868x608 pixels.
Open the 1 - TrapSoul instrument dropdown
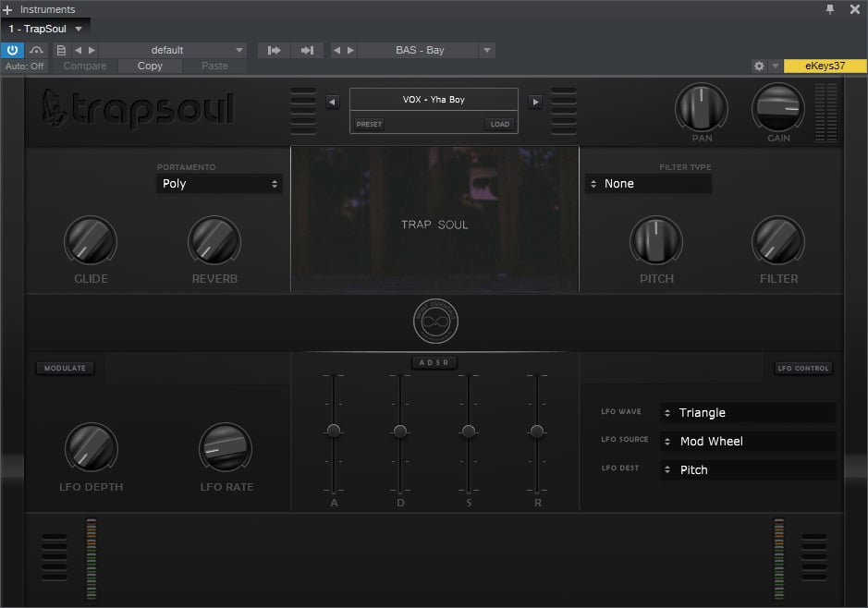(79, 29)
